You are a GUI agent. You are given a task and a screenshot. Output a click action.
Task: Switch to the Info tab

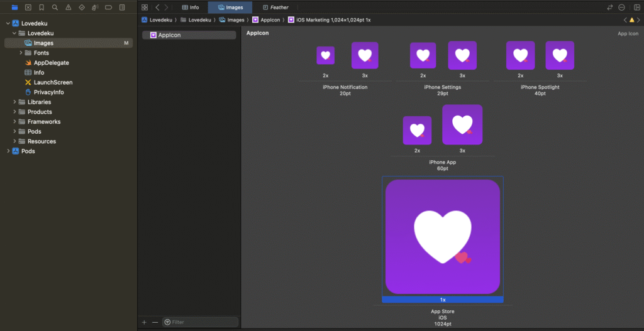190,8
